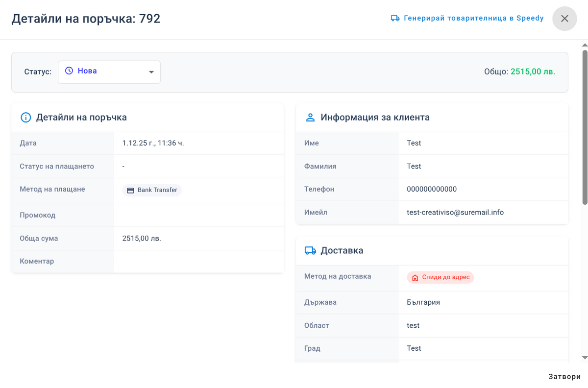Image resolution: width=588 pixels, height=388 pixels.
Task: Click the date value '1.12.25 г., 11:36 ч.'
Action: [153, 143]
